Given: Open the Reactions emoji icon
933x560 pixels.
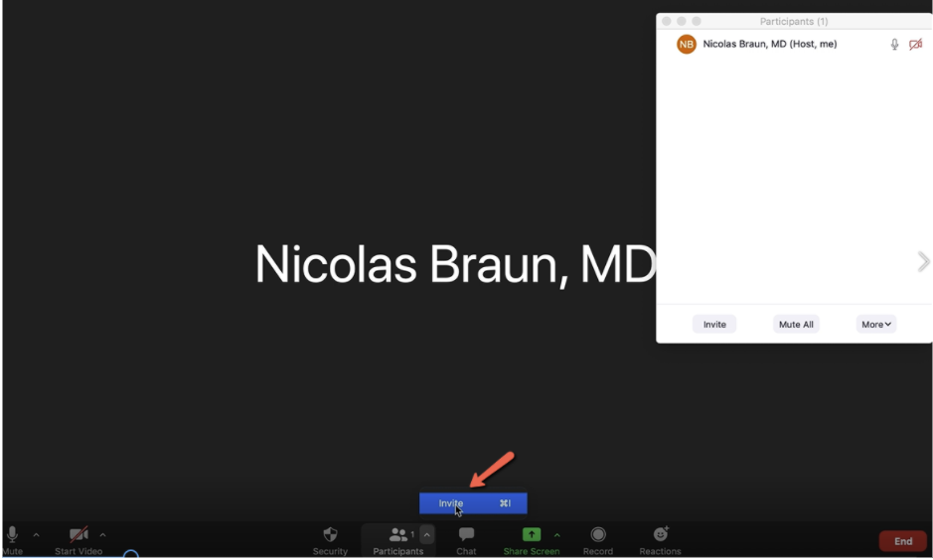Looking at the screenshot, I should point(661,535).
